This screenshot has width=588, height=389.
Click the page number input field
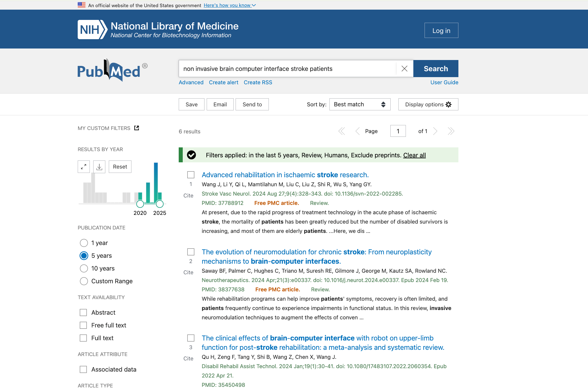click(x=398, y=131)
